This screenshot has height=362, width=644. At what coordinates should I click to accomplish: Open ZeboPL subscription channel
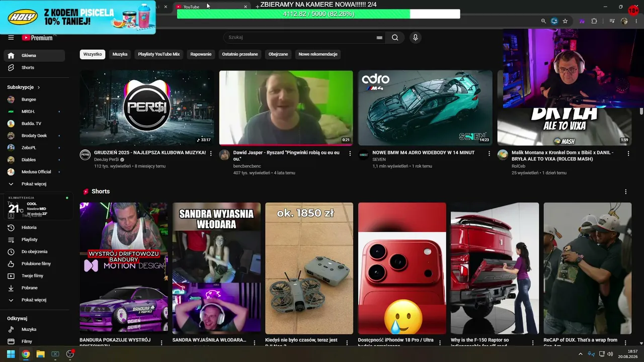point(34,148)
